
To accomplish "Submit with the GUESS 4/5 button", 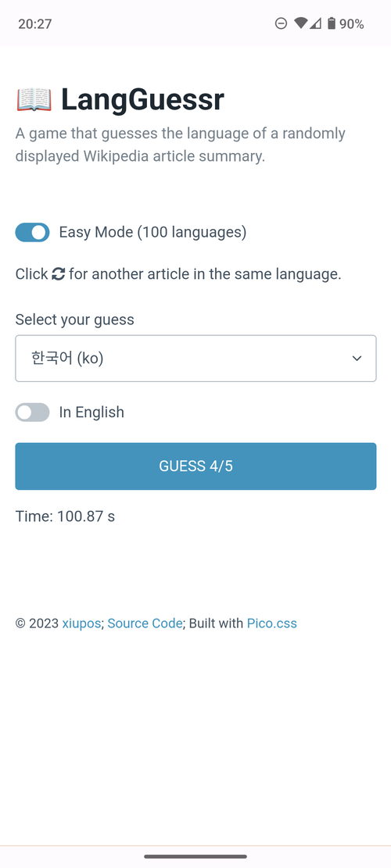I will click(x=195, y=466).
